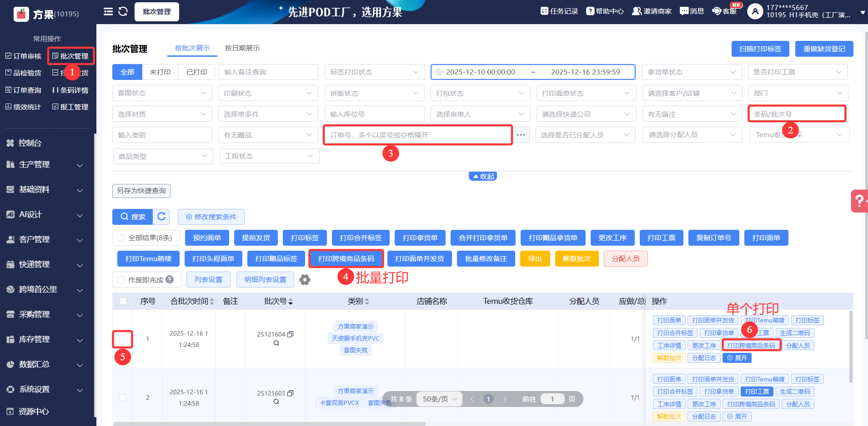Open the 50条/页 page size dropdown
The width and height of the screenshot is (868, 426).
coord(440,399)
